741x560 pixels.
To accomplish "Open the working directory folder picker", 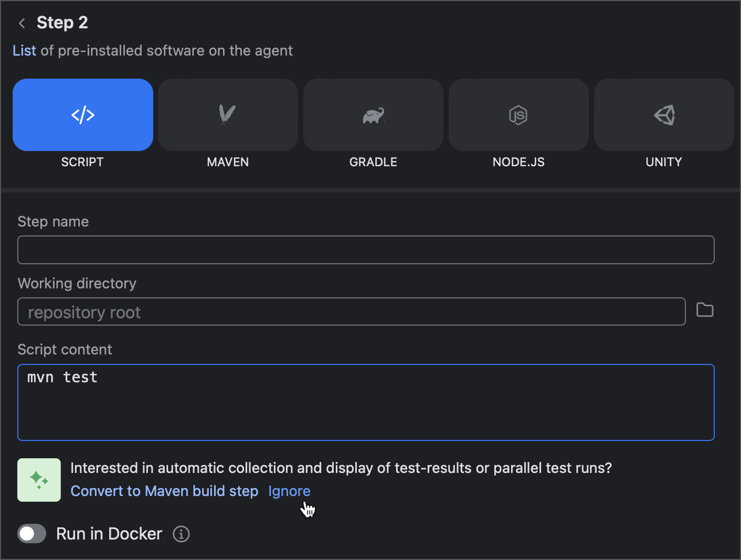I will [705, 310].
